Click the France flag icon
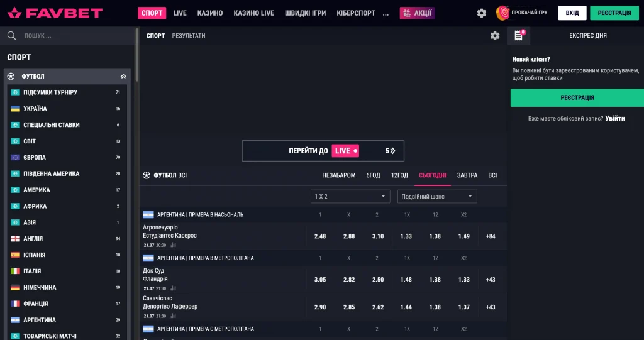The height and width of the screenshot is (340, 644). (x=15, y=304)
